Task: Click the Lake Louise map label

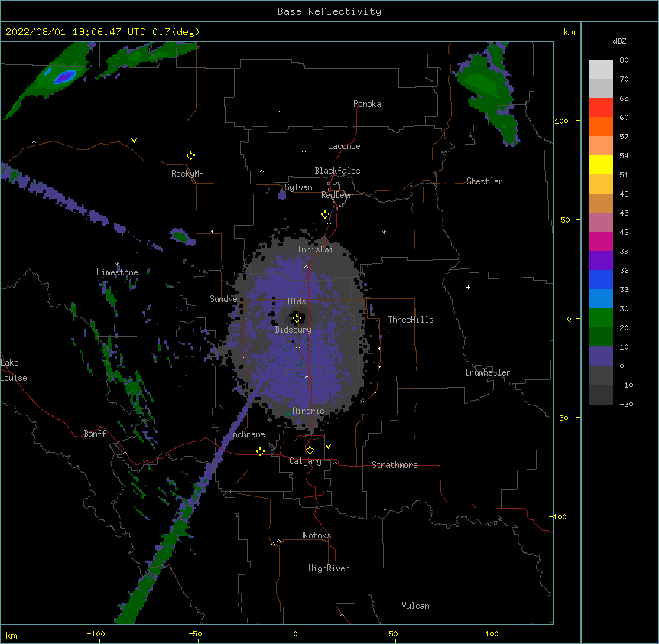Action: click(x=14, y=370)
